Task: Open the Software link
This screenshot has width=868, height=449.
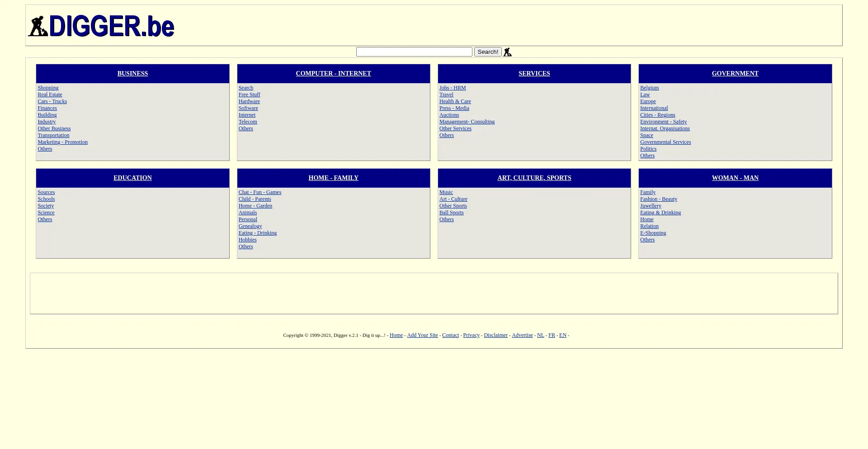Action: [248, 108]
